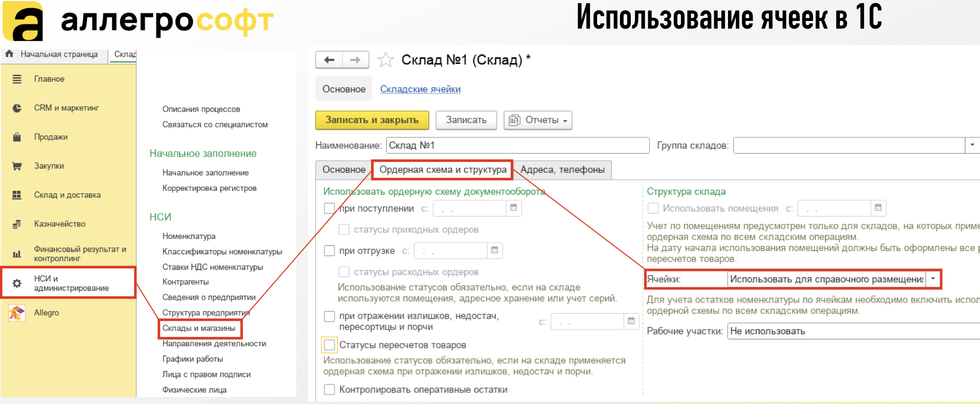Check Статусы пересчетов товаров
This screenshot has height=404, width=980.
[330, 345]
